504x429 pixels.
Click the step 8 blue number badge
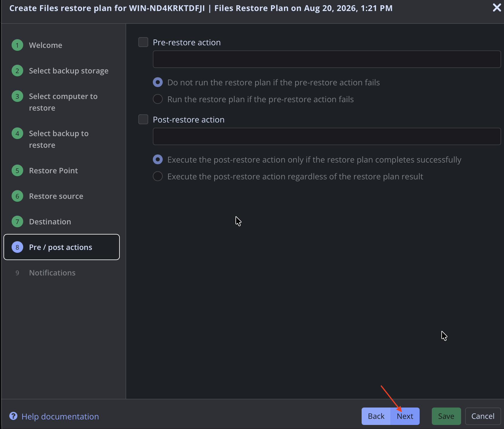tap(17, 247)
